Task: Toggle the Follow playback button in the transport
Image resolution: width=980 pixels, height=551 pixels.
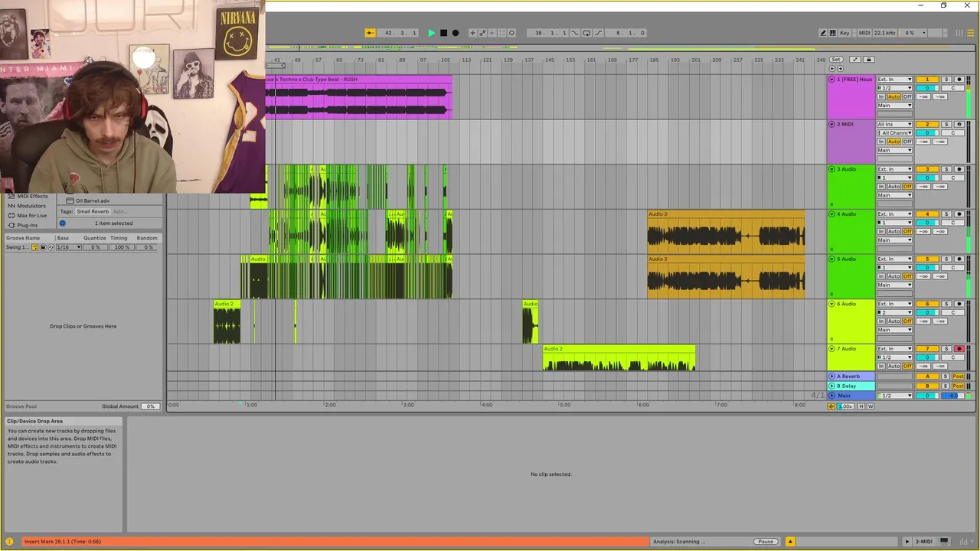Action: click(370, 33)
